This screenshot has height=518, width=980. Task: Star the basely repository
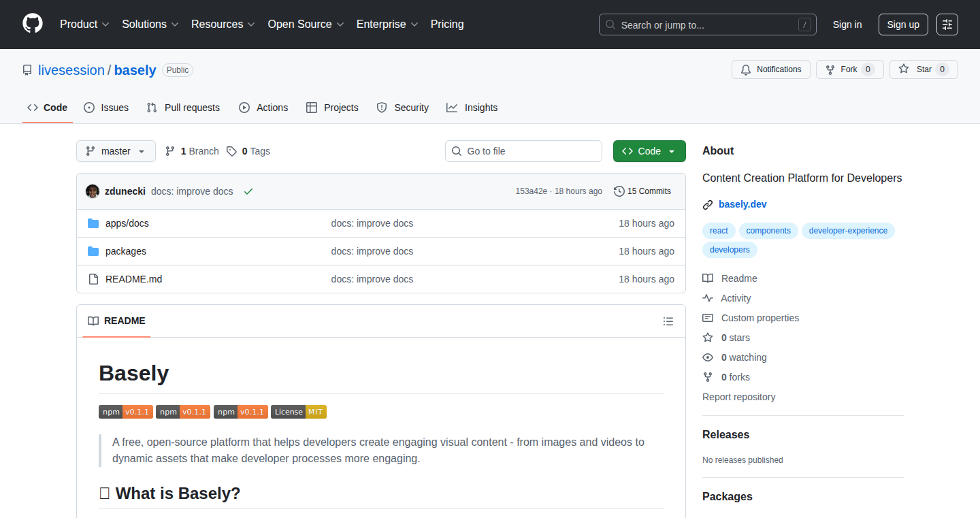point(924,69)
